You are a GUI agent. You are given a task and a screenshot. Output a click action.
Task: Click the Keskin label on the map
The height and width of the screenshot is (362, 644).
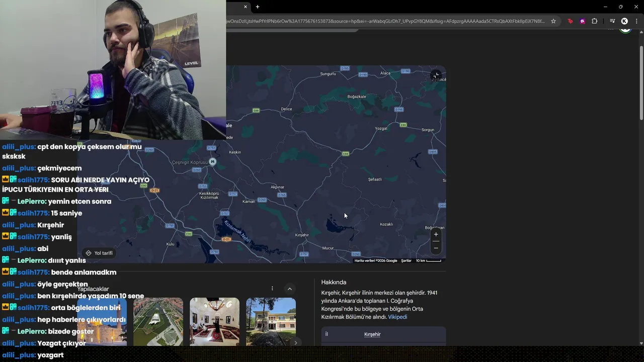pyautogui.click(x=235, y=152)
